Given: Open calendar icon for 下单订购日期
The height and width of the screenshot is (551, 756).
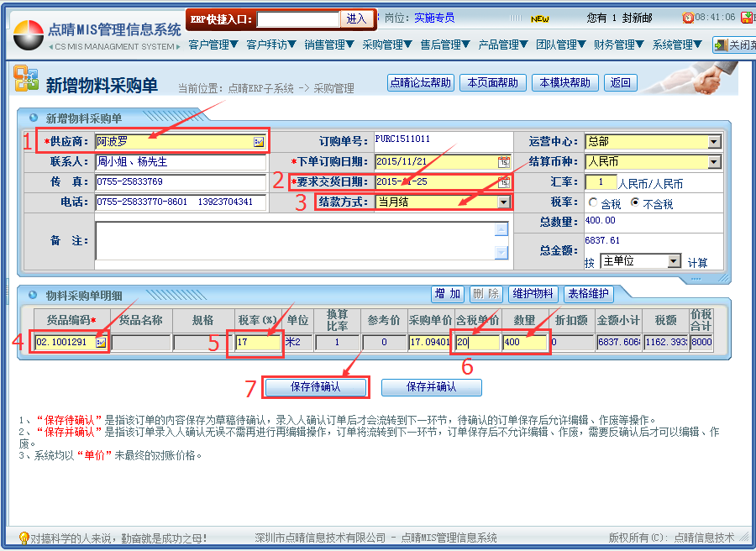Looking at the screenshot, I should click(504, 161).
